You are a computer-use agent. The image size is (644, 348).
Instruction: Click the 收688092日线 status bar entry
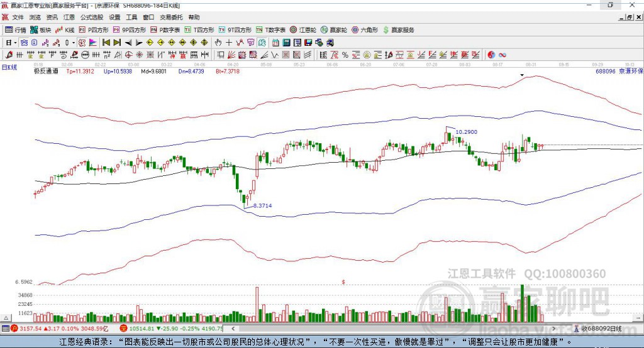click(597, 329)
